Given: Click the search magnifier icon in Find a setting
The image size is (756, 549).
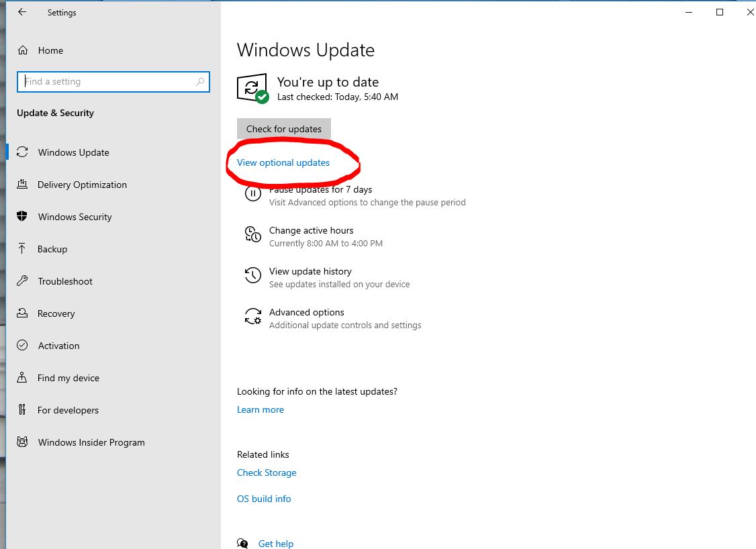Looking at the screenshot, I should point(200,81).
